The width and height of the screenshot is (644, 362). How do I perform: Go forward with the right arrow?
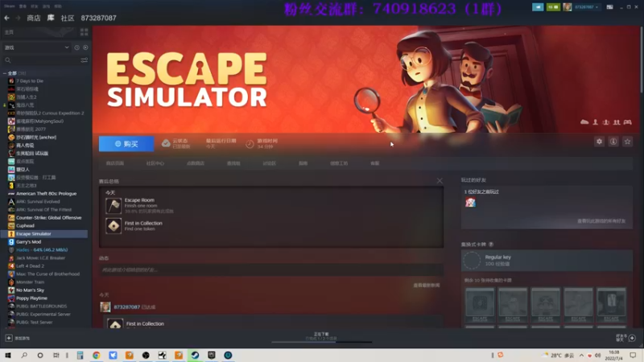pyautogui.click(x=18, y=18)
